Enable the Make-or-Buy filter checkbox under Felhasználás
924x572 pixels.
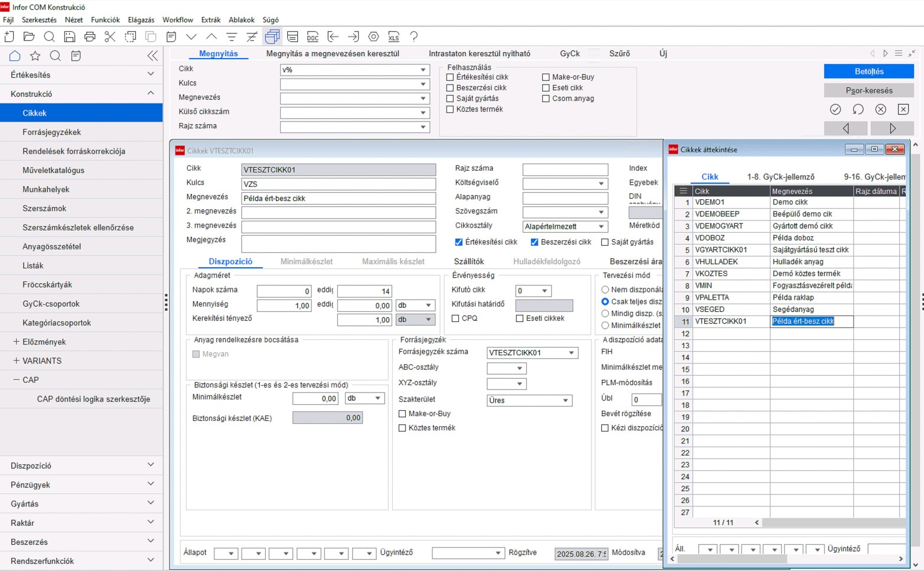click(x=546, y=77)
